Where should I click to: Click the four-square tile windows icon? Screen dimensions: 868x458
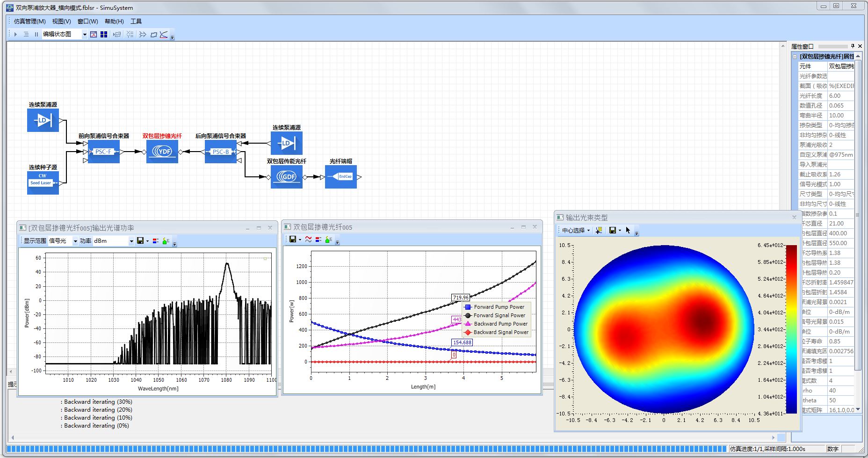coord(104,34)
